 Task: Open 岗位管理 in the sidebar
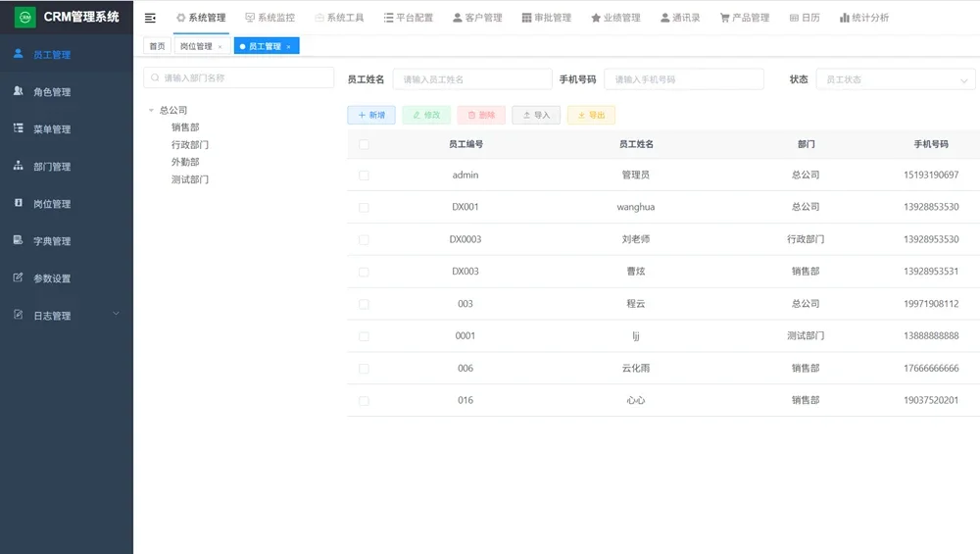click(51, 204)
